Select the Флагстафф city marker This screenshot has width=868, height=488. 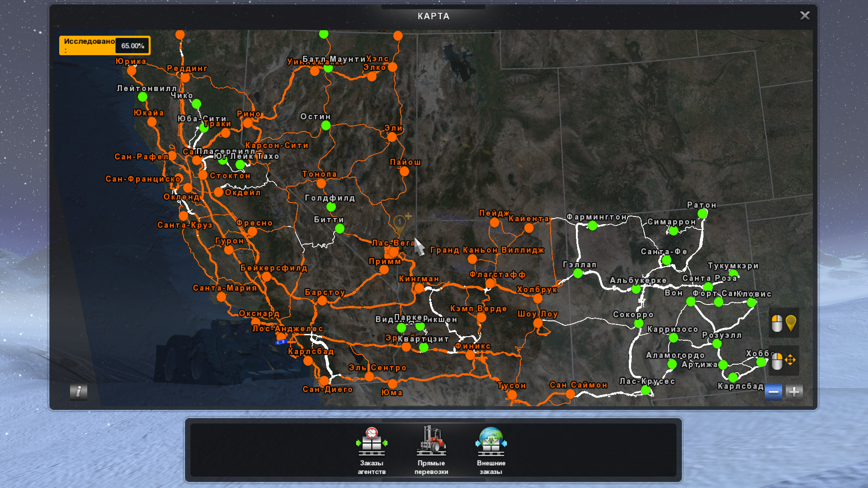click(x=490, y=283)
